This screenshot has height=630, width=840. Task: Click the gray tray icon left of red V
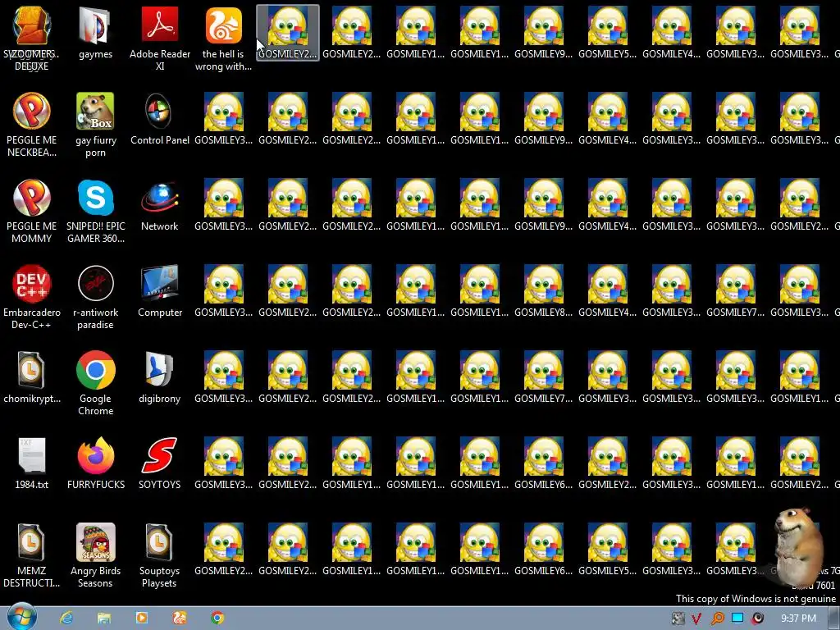[678, 619]
